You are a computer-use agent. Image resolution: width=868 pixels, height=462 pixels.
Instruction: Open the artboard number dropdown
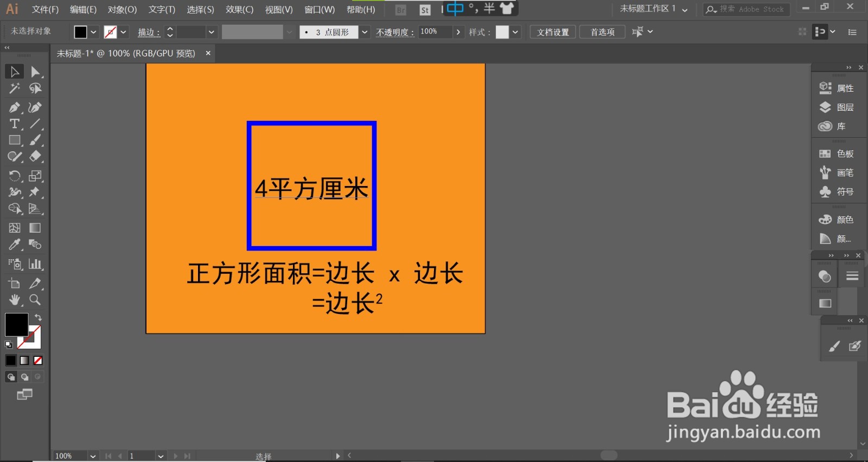click(161, 456)
